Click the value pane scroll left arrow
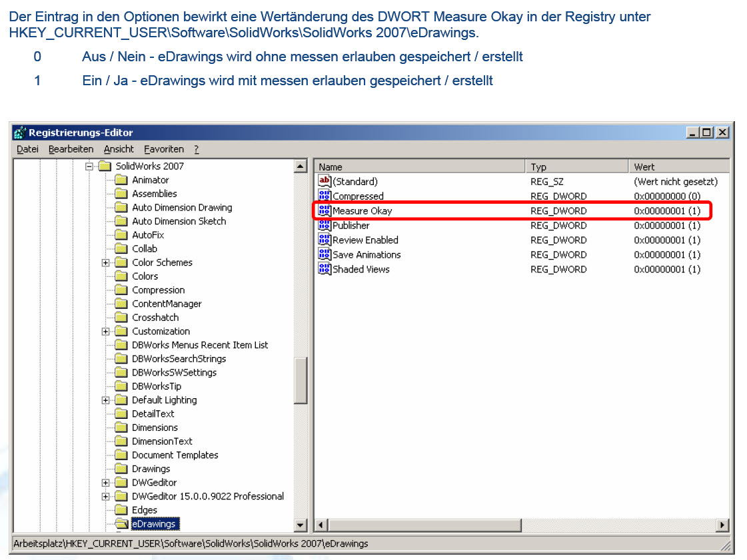The height and width of the screenshot is (560, 747). (321, 525)
